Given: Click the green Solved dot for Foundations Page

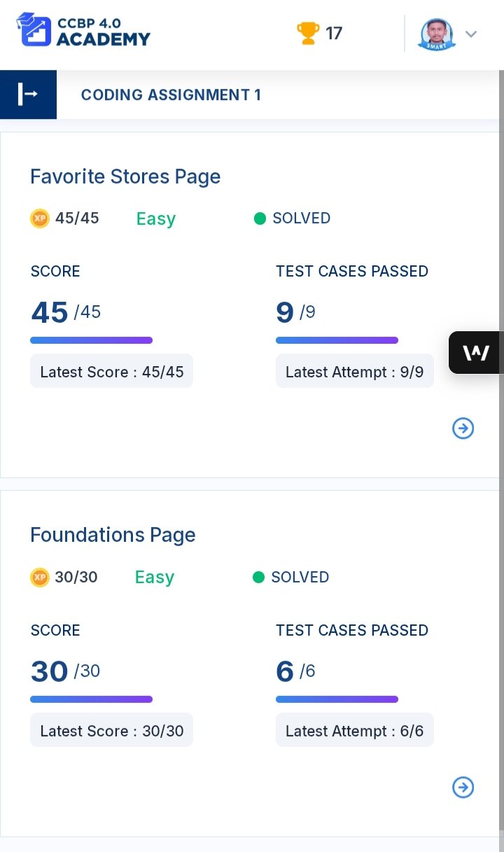Looking at the screenshot, I should (x=258, y=578).
